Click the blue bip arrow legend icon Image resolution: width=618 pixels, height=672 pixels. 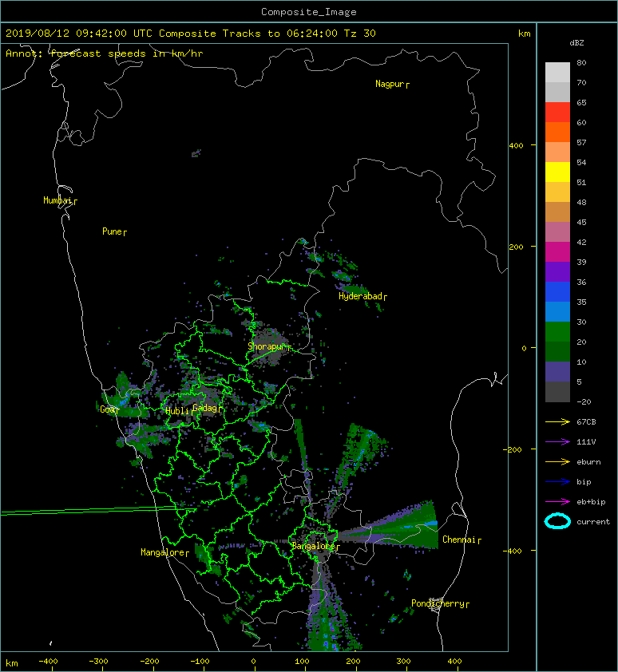pyautogui.click(x=557, y=482)
